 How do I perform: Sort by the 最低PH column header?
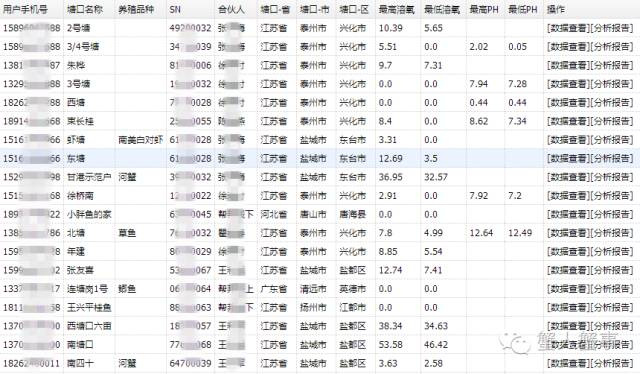pyautogui.click(x=523, y=9)
